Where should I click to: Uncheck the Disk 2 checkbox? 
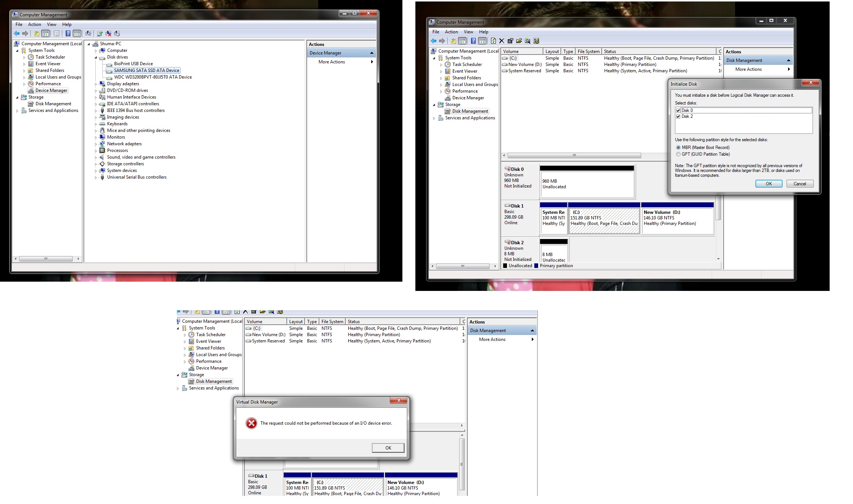pyautogui.click(x=678, y=116)
